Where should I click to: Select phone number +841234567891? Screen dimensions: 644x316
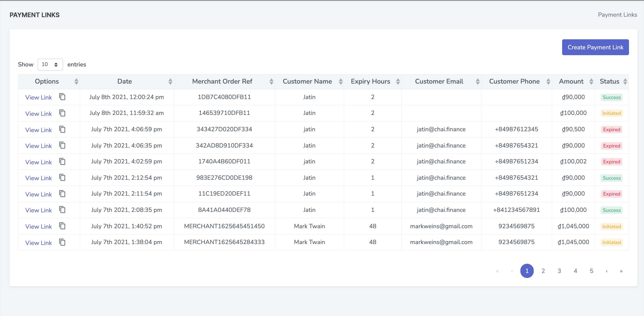[x=516, y=210]
